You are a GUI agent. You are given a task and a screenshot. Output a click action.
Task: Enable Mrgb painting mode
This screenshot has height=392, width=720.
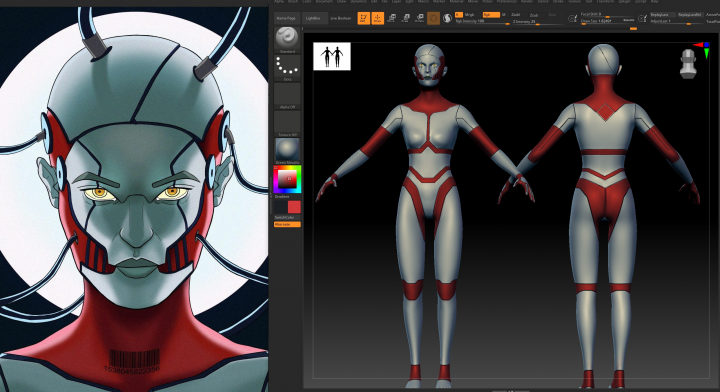(469, 15)
